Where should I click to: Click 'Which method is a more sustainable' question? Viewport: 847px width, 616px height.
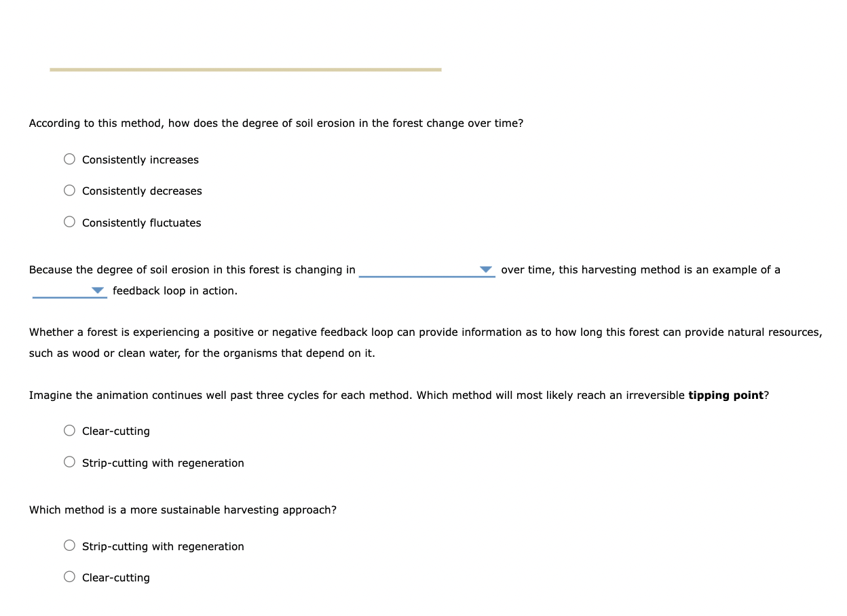pyautogui.click(x=183, y=510)
